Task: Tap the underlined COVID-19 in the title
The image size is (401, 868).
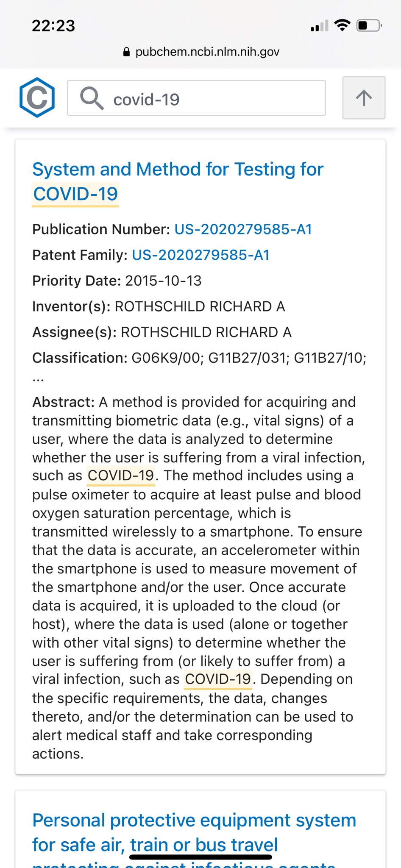Action: click(x=75, y=194)
